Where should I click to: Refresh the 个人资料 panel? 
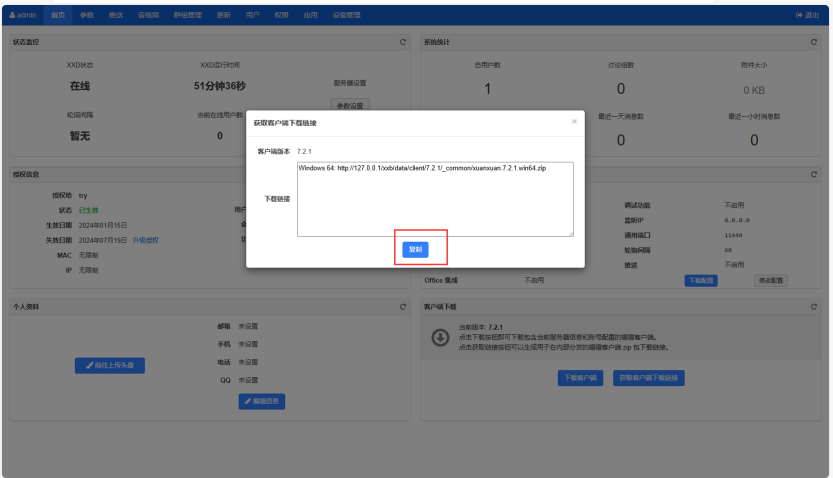tap(403, 306)
